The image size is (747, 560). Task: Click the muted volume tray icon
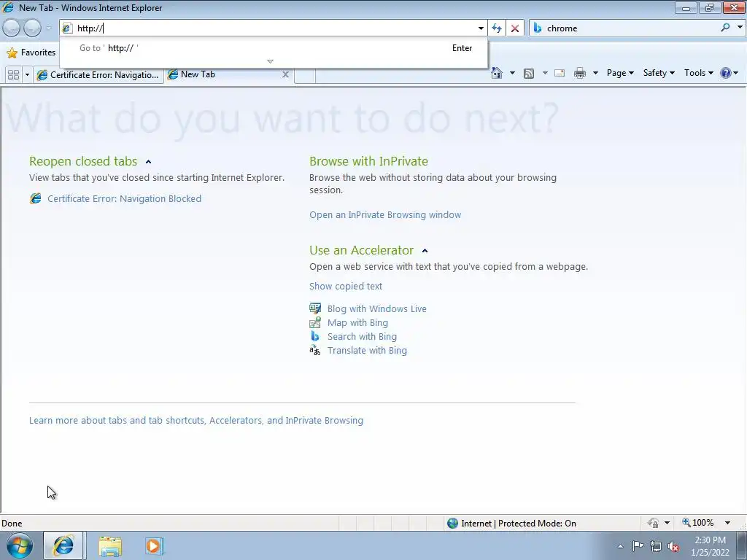673,547
